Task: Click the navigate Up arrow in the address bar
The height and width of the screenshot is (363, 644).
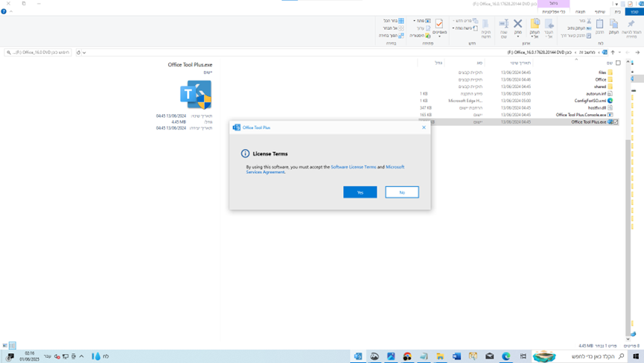Action: coord(613,52)
